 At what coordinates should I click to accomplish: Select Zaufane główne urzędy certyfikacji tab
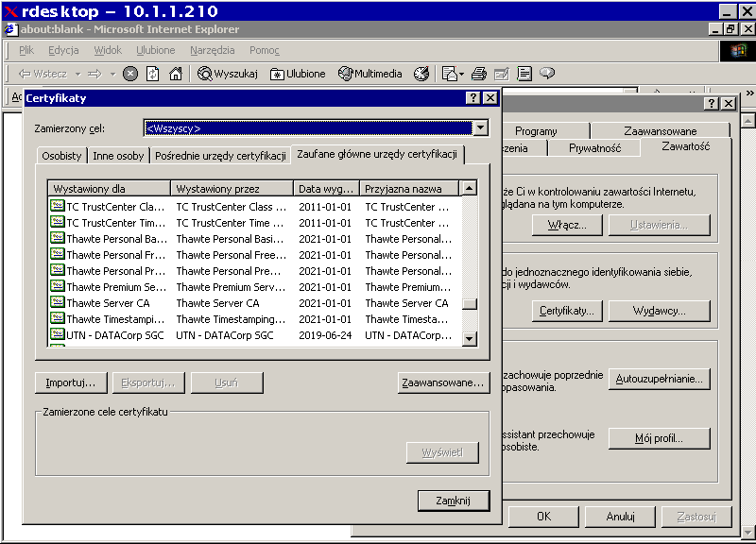[377, 154]
